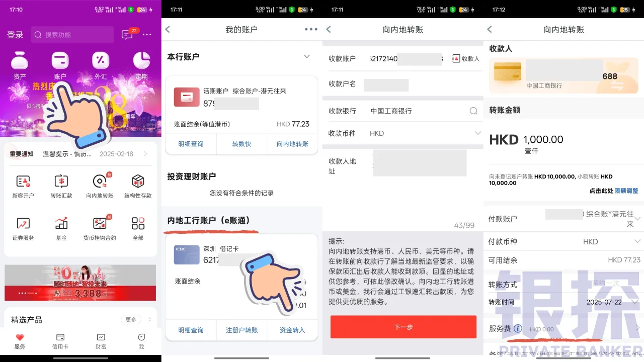Click the red 下一步 button
This screenshot has height=362, width=644.
(403, 327)
